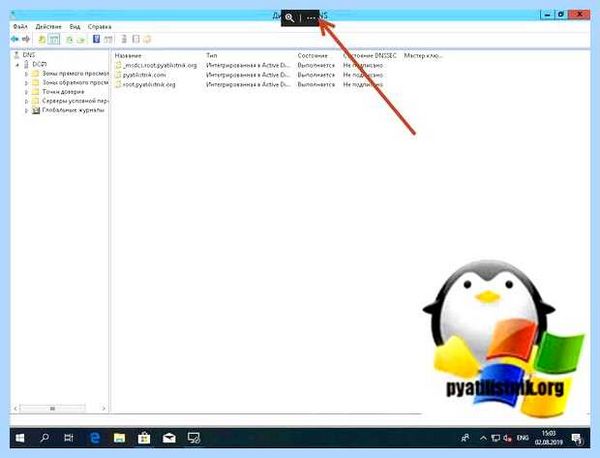Click the Forward arrow in the toolbar

(x=26, y=39)
